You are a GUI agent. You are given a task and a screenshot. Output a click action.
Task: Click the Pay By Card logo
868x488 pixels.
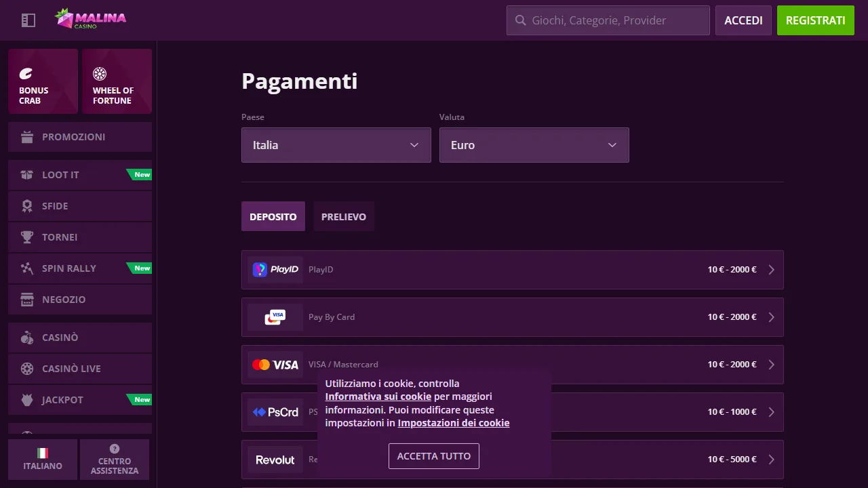pos(275,317)
